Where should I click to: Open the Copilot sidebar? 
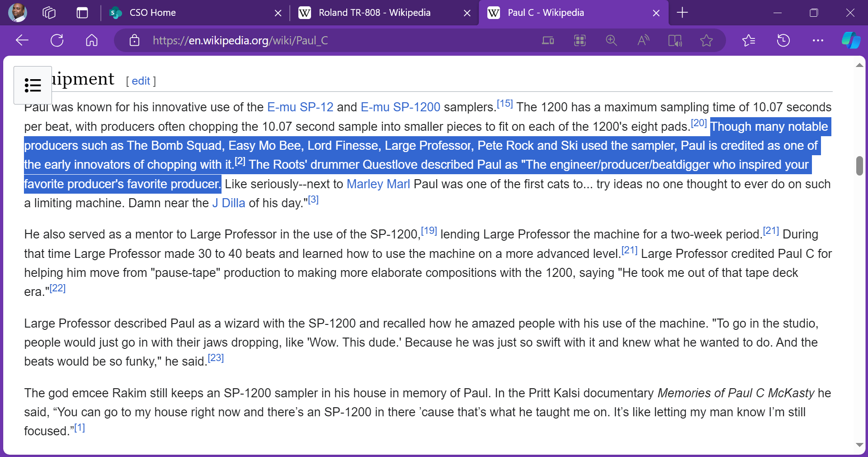pyautogui.click(x=851, y=40)
